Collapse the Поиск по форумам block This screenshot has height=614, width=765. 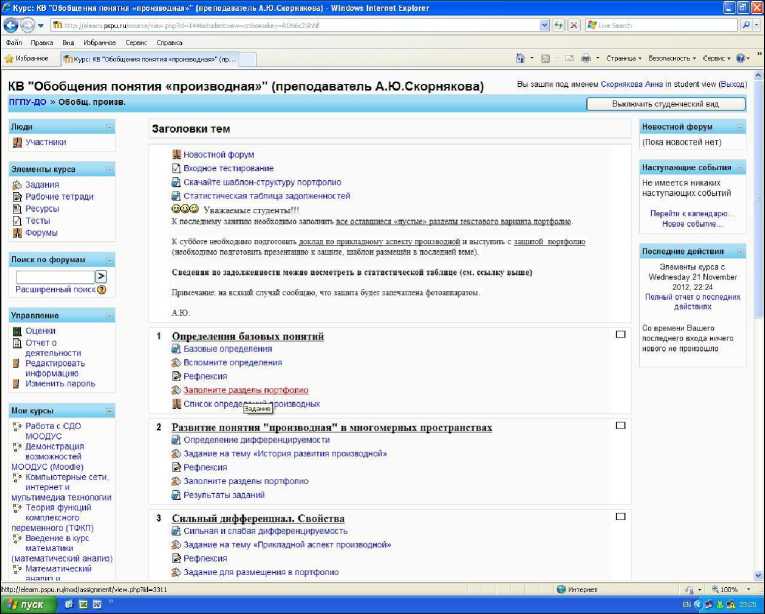coord(109,260)
